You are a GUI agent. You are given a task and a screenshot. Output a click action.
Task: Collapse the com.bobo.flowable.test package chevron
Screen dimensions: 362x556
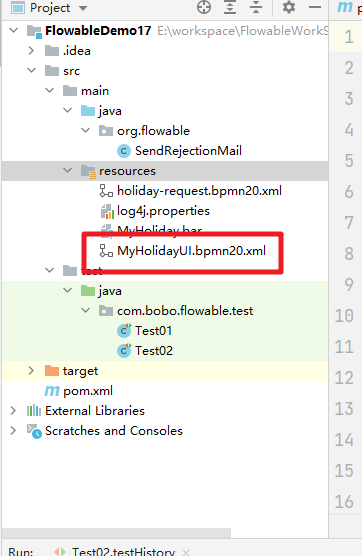coord(86,311)
